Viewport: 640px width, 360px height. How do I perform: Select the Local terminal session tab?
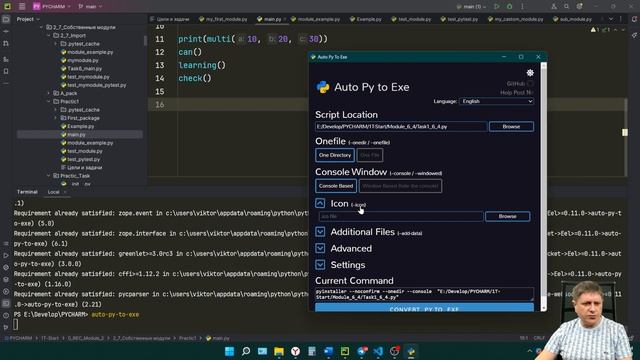[x=53, y=192]
